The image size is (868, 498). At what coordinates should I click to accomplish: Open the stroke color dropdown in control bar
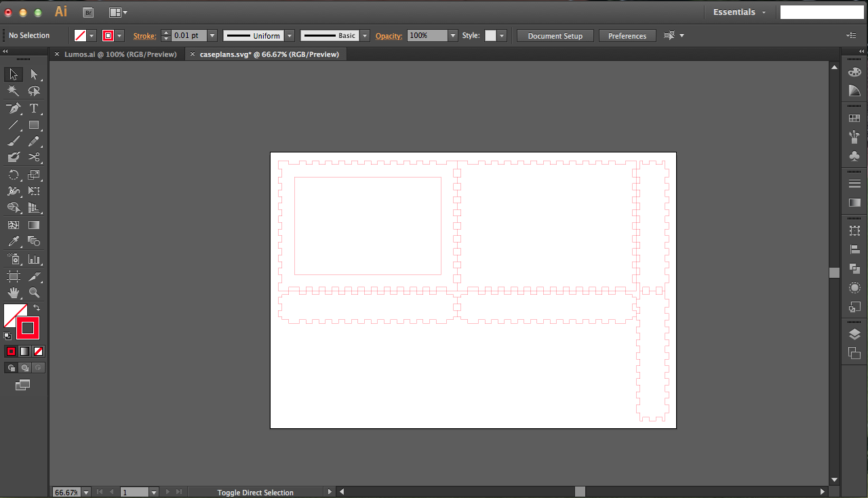119,35
